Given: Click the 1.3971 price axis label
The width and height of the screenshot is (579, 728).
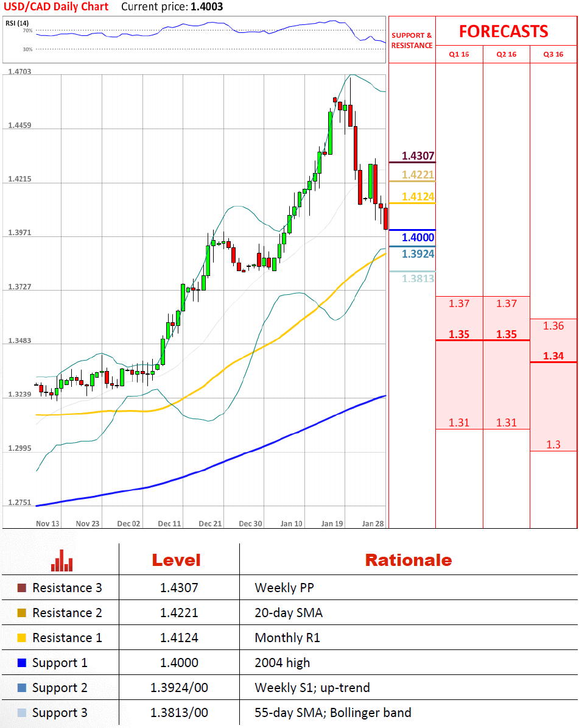Looking at the screenshot, I should [x=19, y=233].
